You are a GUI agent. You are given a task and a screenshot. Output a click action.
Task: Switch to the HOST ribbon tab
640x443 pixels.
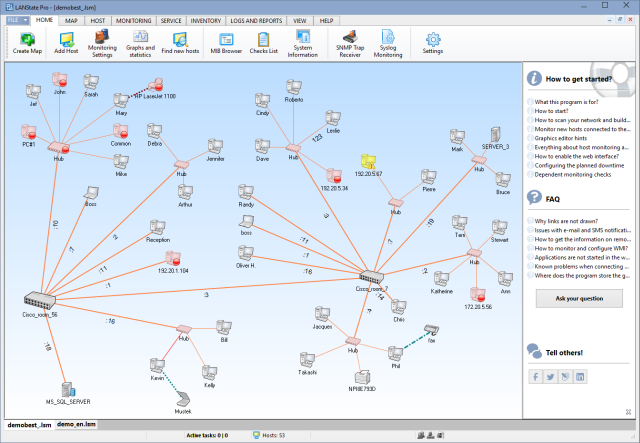(x=98, y=20)
